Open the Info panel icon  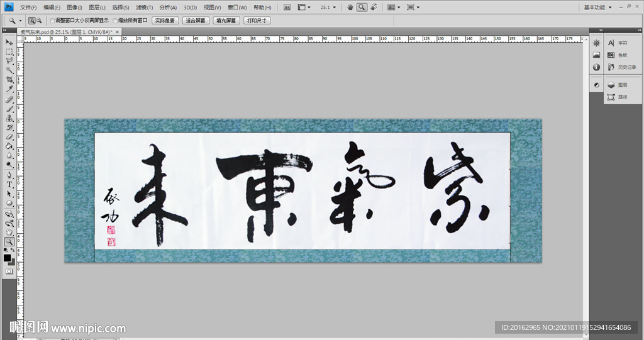(x=596, y=67)
